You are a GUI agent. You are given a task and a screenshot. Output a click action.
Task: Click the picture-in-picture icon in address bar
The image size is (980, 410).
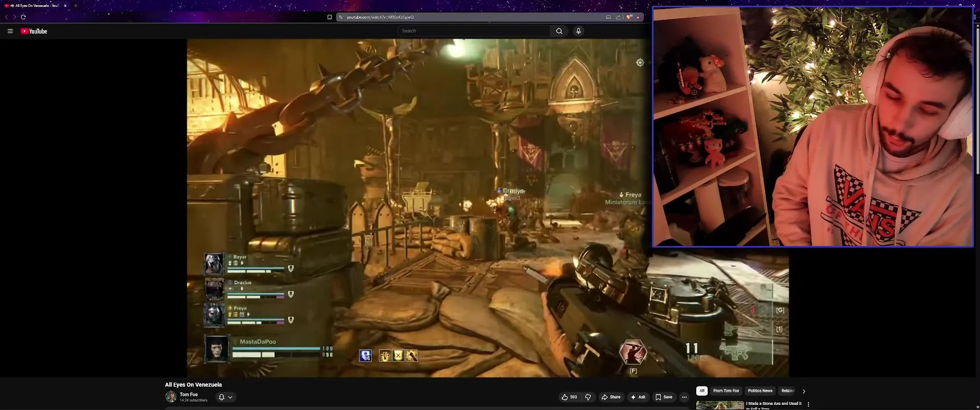tap(609, 17)
